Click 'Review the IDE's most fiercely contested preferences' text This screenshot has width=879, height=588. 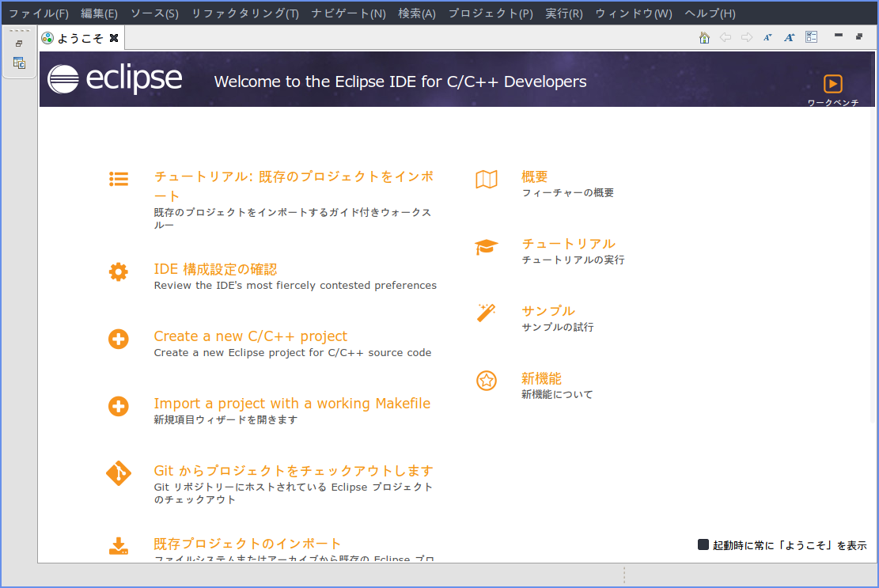coord(295,286)
